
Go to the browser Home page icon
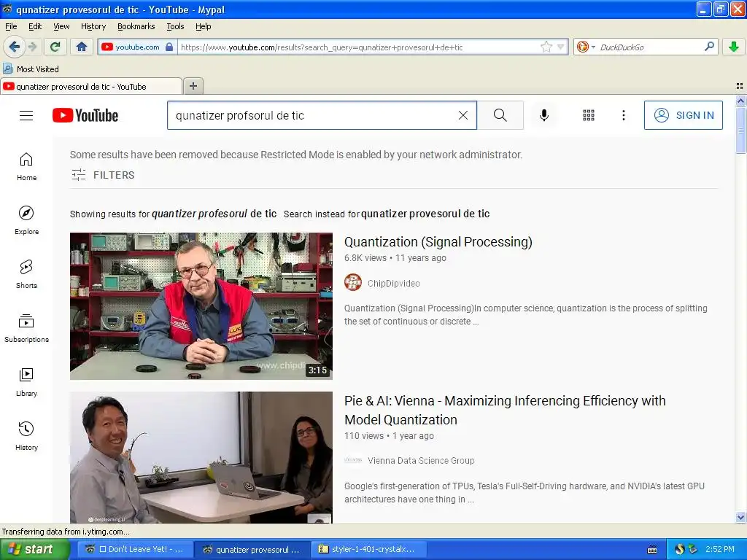point(82,47)
